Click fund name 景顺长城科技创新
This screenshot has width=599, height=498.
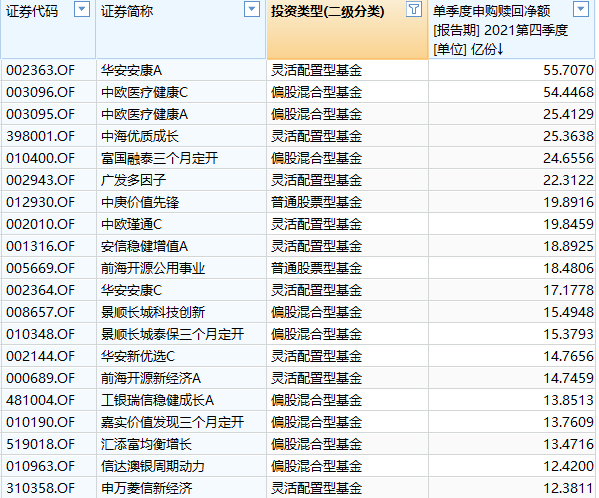click(153, 312)
